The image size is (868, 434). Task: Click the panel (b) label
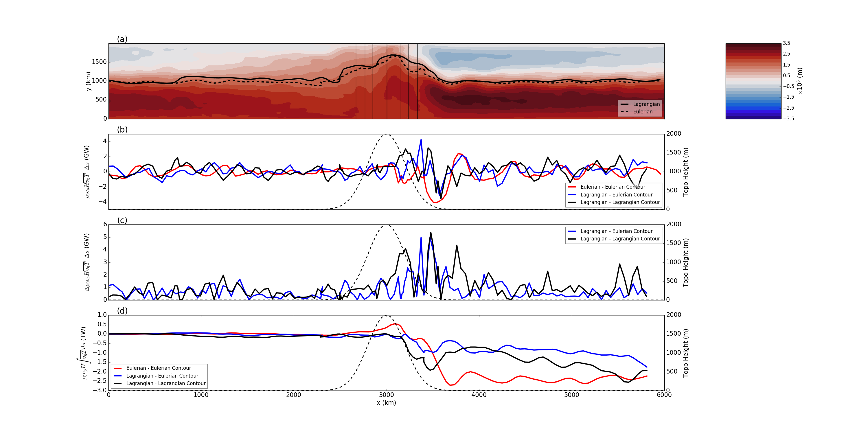tap(122, 130)
